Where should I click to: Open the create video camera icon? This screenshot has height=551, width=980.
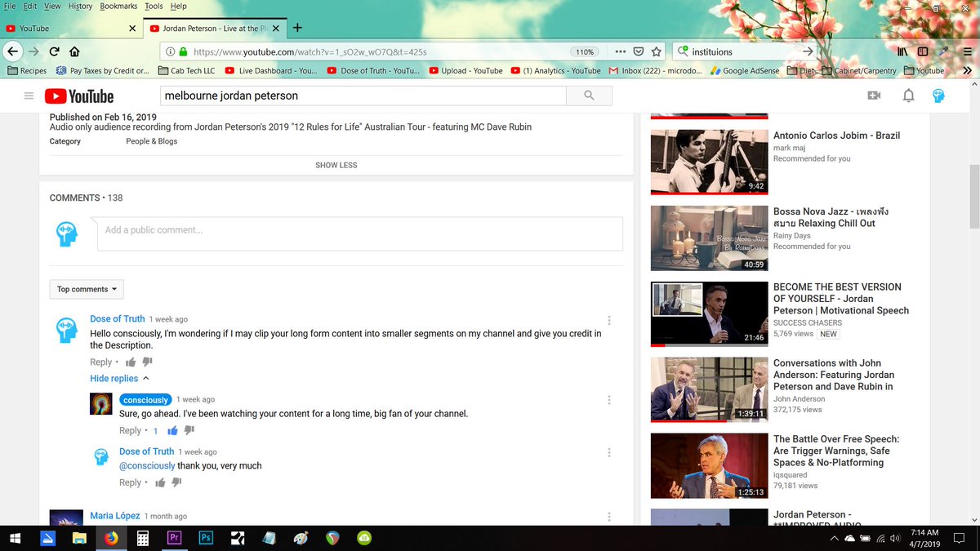(x=874, y=96)
